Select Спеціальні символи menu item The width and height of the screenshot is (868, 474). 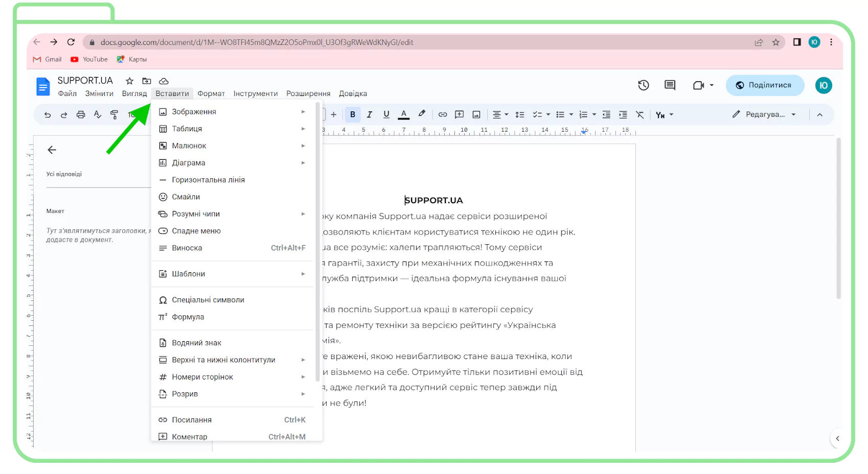[x=233, y=300]
